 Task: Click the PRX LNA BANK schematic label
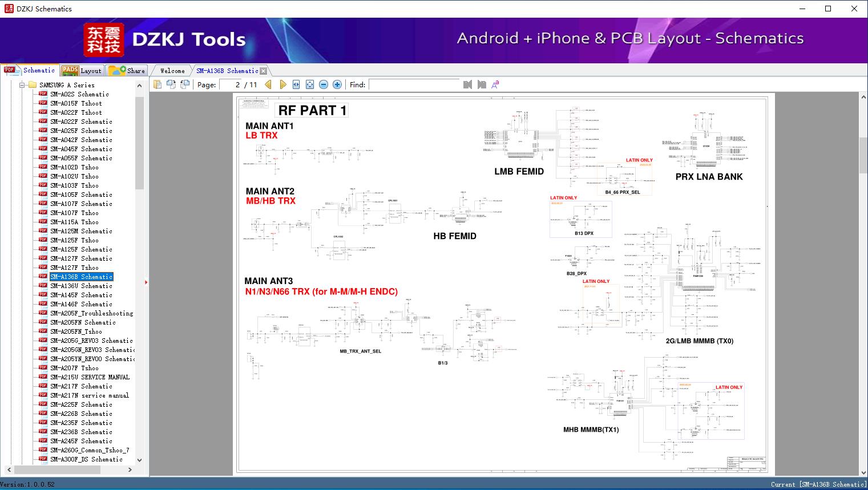[709, 177]
